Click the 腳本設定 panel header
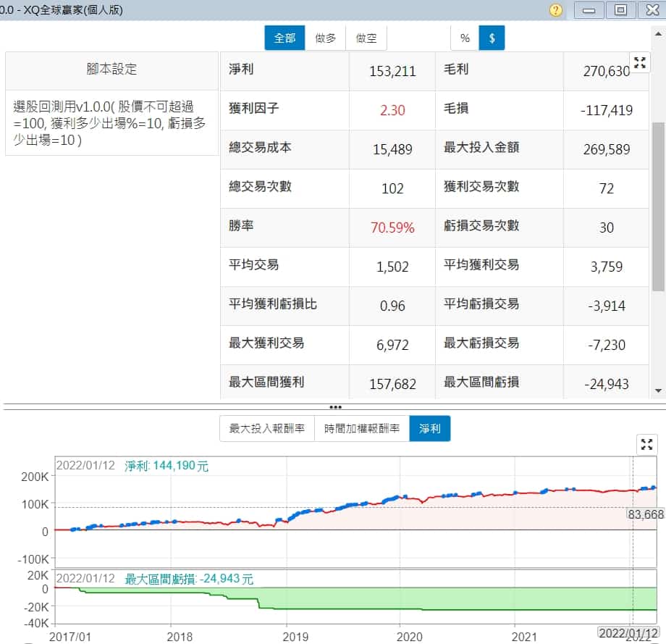 pos(111,70)
